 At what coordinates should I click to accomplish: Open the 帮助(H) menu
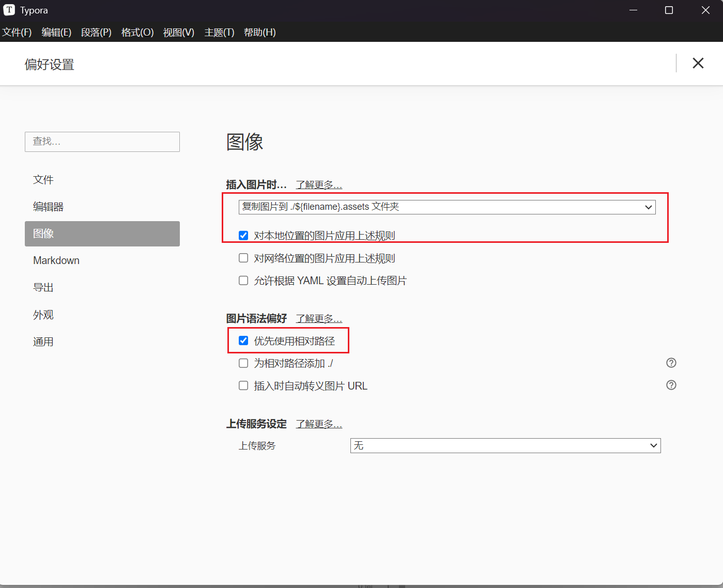[260, 32]
